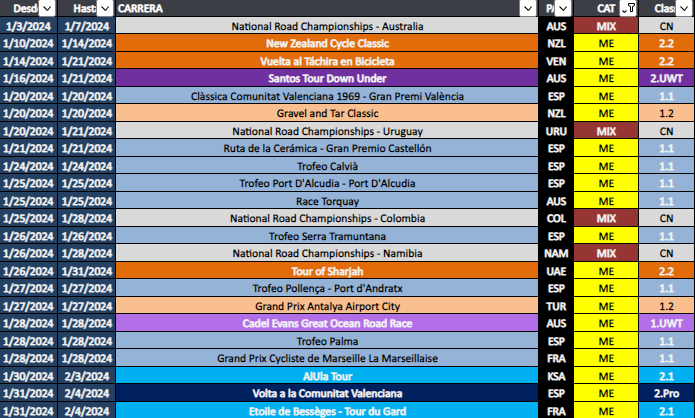The height and width of the screenshot is (418, 695).
Task: Select the KSA country cell
Action: 556,376
